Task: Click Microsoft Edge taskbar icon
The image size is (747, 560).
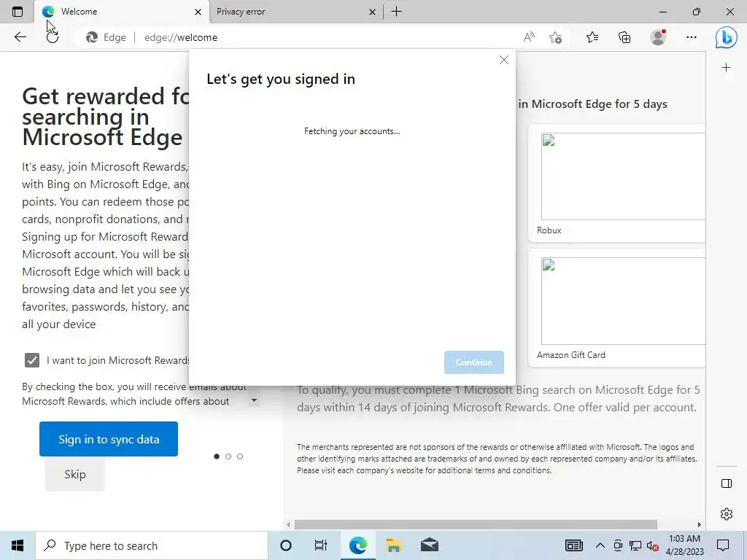Action: pyautogui.click(x=357, y=545)
